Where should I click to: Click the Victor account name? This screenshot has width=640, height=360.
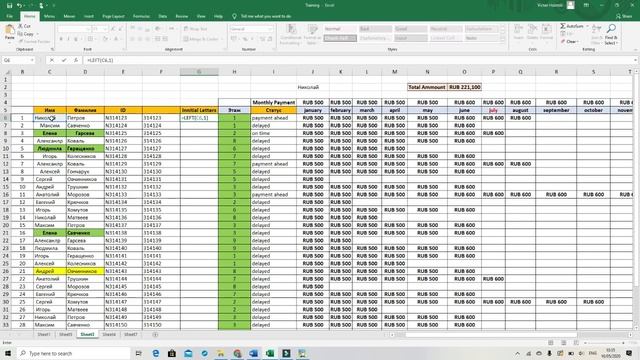550,5
